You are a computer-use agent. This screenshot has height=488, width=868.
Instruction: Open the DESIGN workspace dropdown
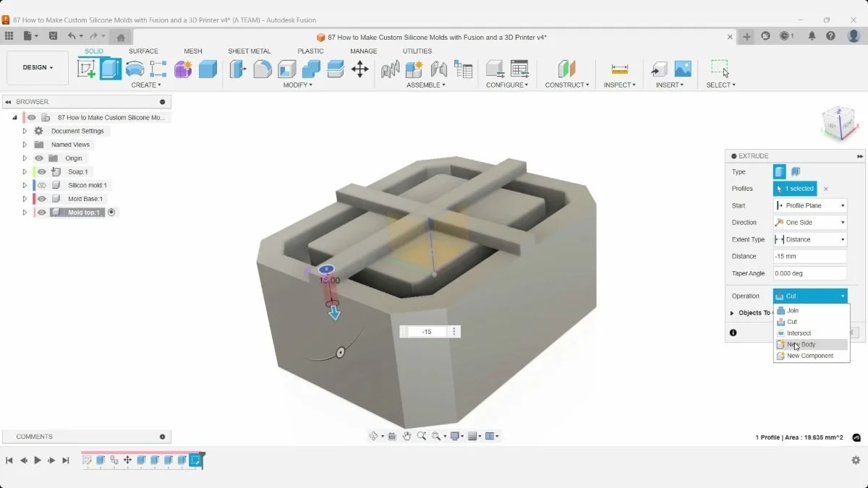point(38,67)
